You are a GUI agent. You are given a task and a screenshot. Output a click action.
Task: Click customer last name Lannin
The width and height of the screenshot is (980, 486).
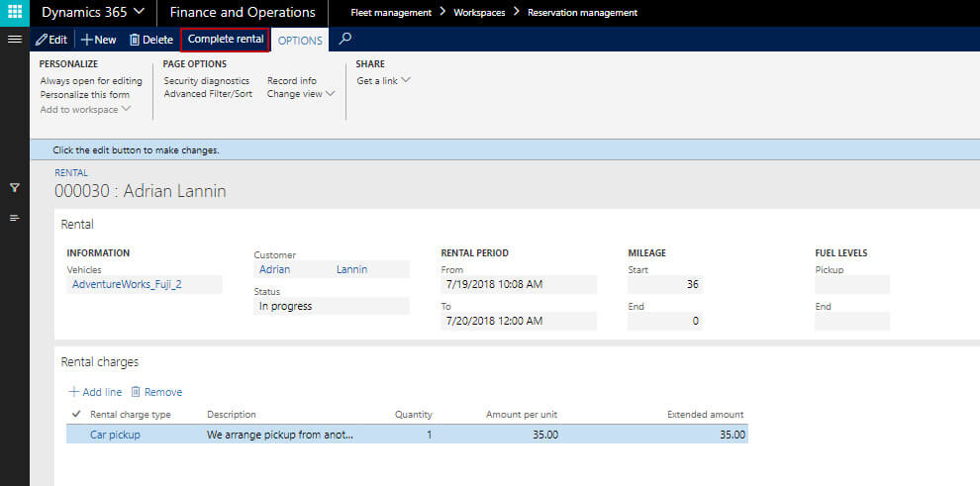pyautogui.click(x=351, y=269)
